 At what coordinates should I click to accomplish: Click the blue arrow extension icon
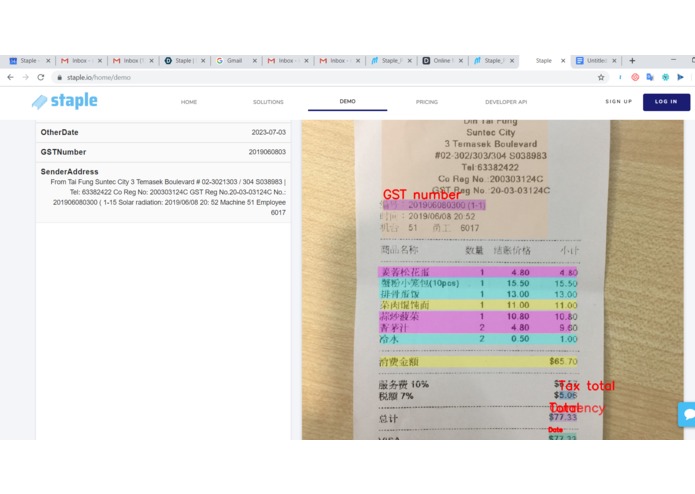(680, 77)
